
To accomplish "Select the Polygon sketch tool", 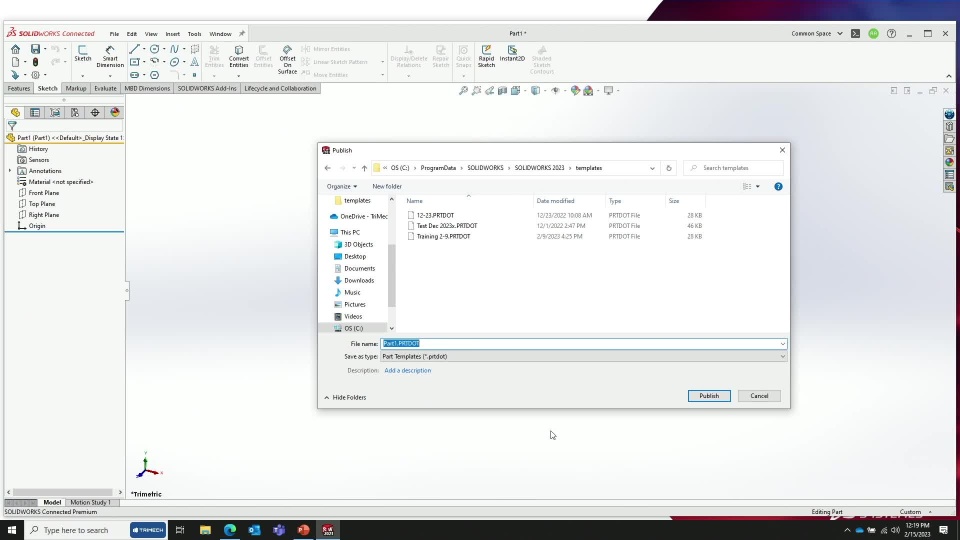I will (x=154, y=75).
